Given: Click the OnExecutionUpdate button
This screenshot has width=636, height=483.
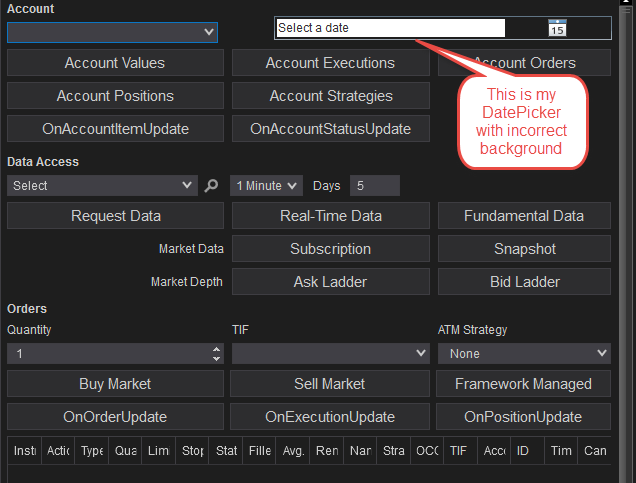Looking at the screenshot, I should pyautogui.click(x=330, y=416).
